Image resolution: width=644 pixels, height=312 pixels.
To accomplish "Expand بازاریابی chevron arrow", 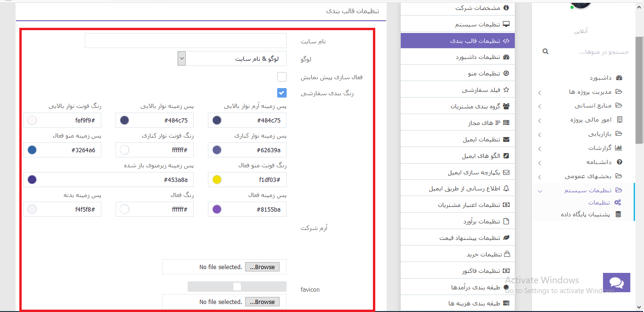I will [540, 135].
